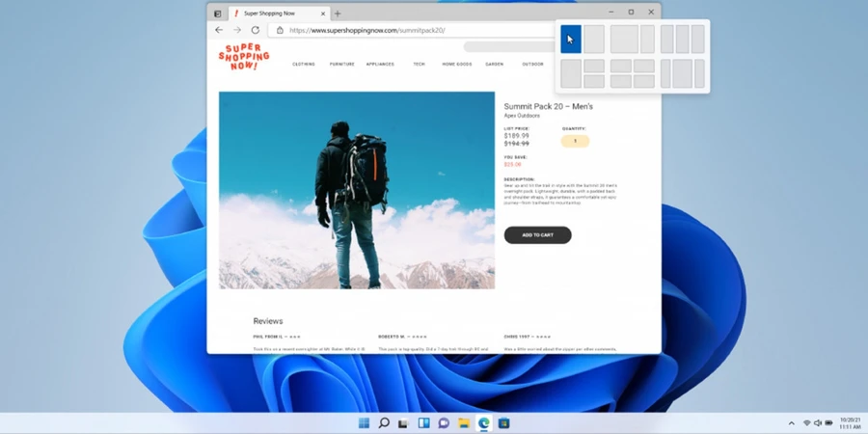Click the quantity selector showing 1
This screenshot has height=434, width=868.
tap(575, 141)
